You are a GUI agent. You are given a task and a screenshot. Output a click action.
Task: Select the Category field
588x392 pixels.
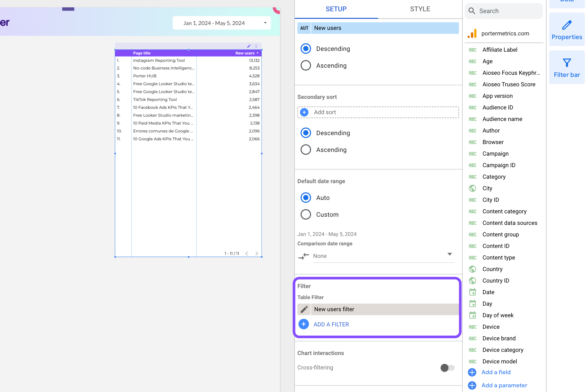coord(494,177)
